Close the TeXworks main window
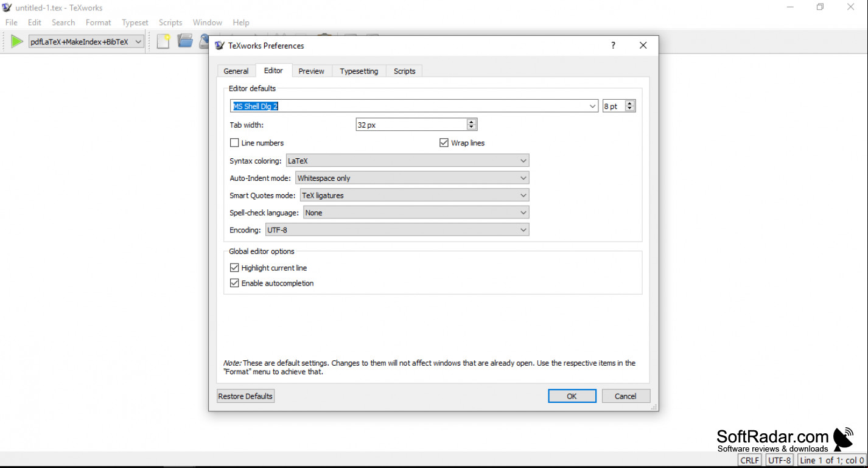Screen dimensions: 868x468 pyautogui.click(x=850, y=7)
